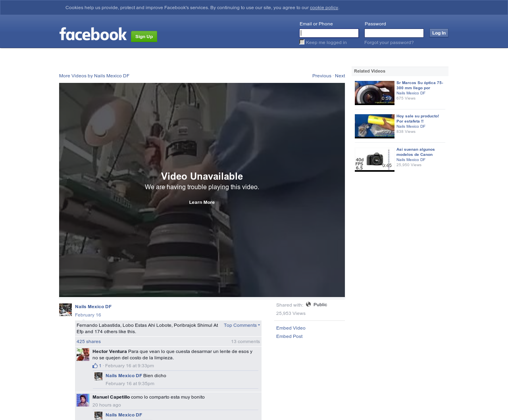Click the 'Related Videos' header text
The width and height of the screenshot is (508, 420).
coord(369,71)
